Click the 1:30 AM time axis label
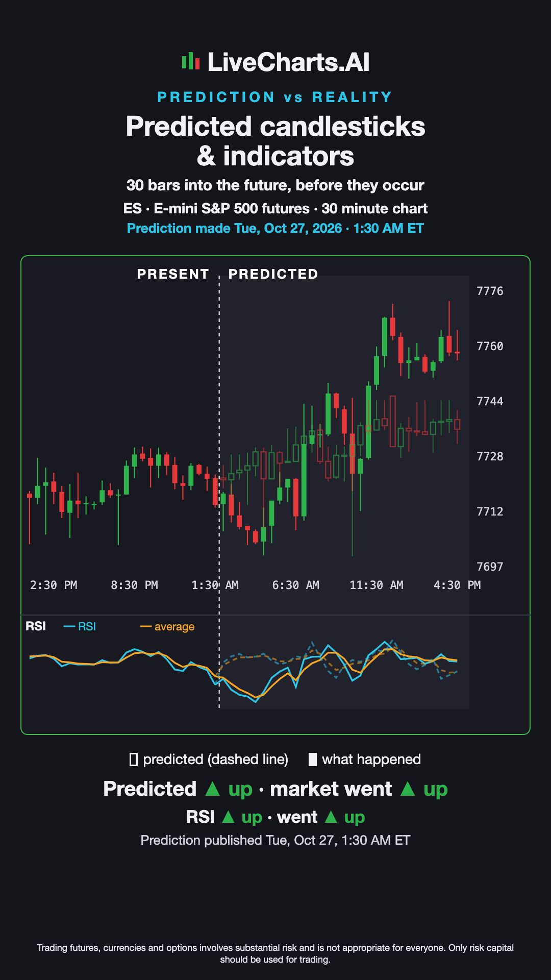The image size is (551, 980). point(215,585)
